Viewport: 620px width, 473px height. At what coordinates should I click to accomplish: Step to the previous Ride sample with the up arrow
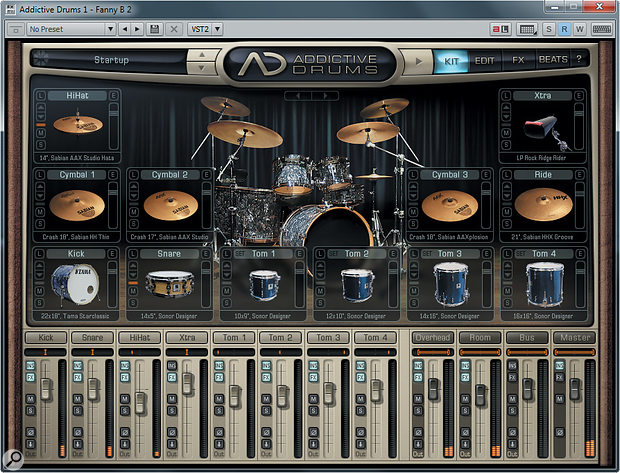pos(507,187)
